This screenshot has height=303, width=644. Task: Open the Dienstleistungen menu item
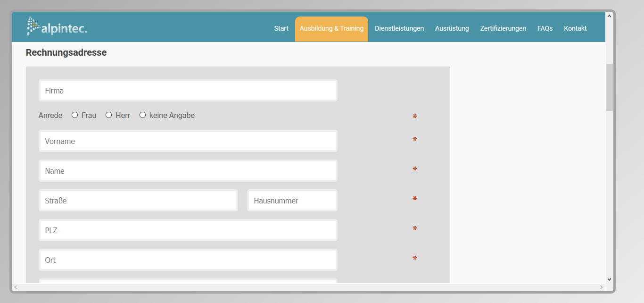coord(399,28)
